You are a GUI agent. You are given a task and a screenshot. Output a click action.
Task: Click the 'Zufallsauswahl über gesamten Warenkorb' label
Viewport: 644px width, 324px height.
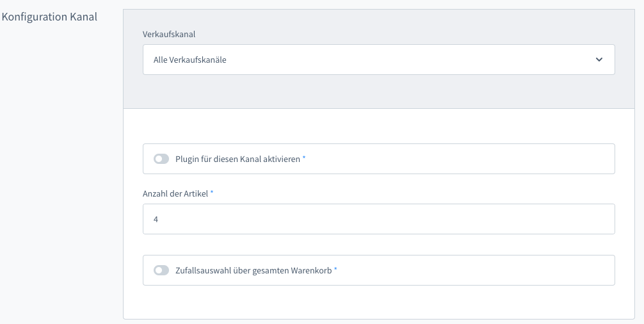[x=254, y=270]
